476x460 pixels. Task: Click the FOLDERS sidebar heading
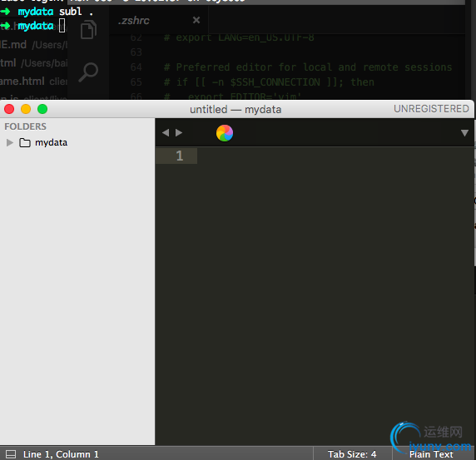pyautogui.click(x=26, y=126)
